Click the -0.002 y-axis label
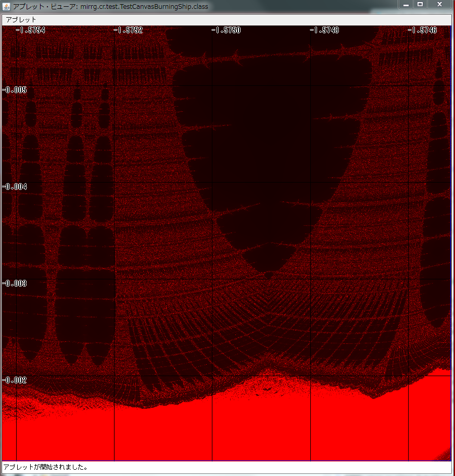 coord(15,380)
